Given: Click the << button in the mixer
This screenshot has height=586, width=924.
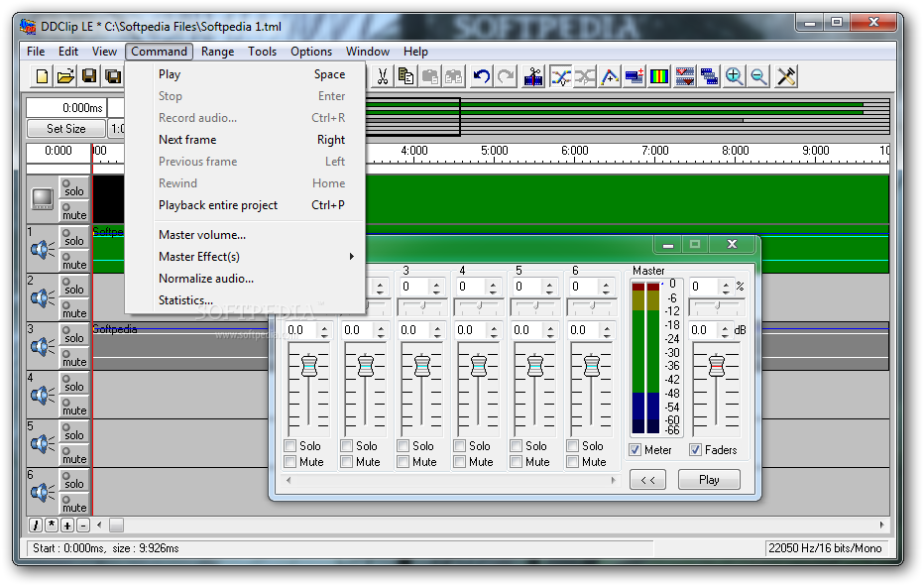Looking at the screenshot, I should click(647, 480).
